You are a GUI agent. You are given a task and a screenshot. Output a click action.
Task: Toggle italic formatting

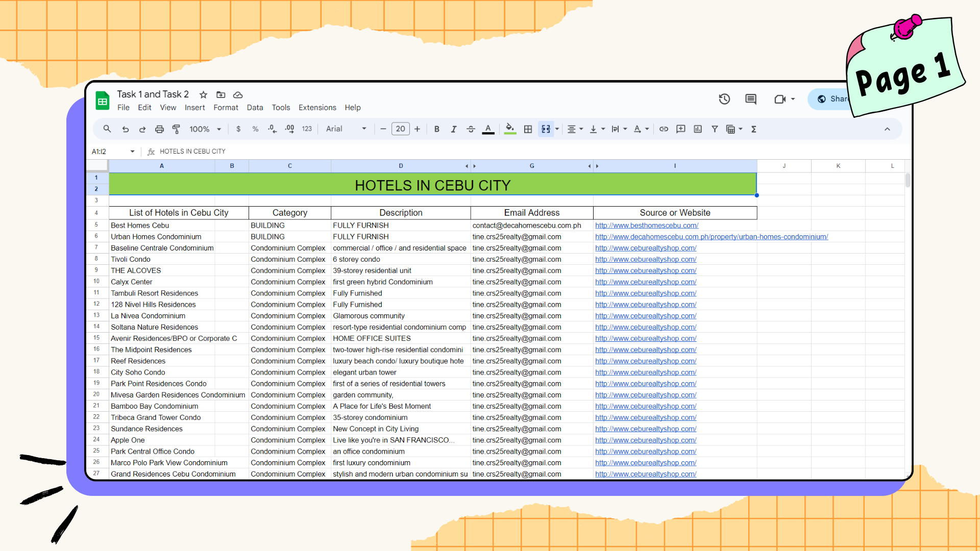tap(453, 129)
